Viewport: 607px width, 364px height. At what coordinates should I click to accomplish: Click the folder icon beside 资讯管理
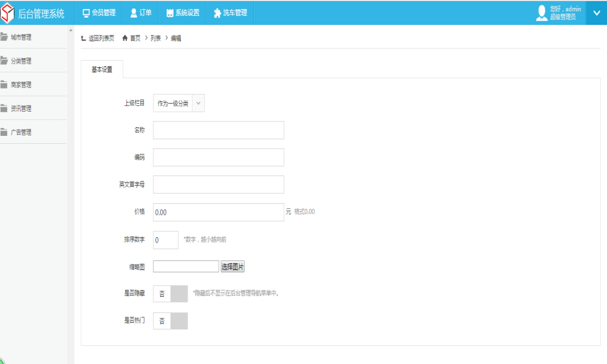[x=4, y=108]
